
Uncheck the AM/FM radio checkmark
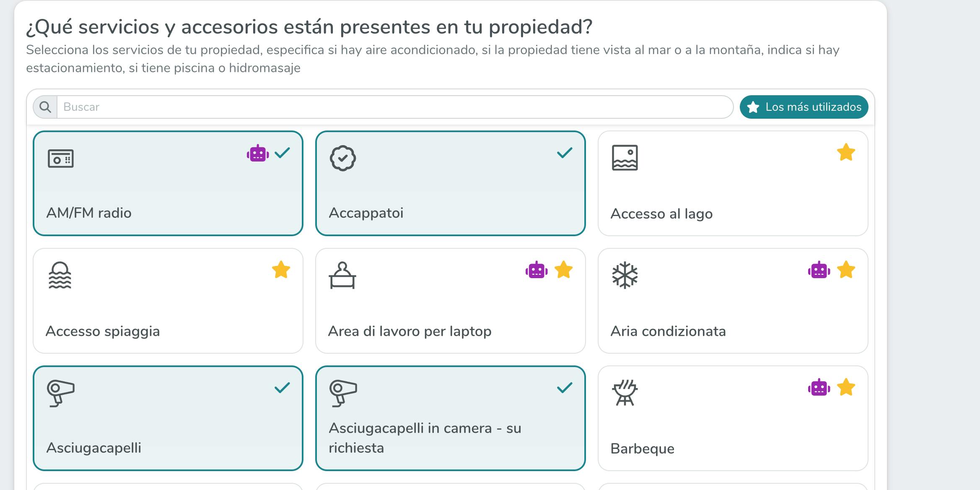282,153
